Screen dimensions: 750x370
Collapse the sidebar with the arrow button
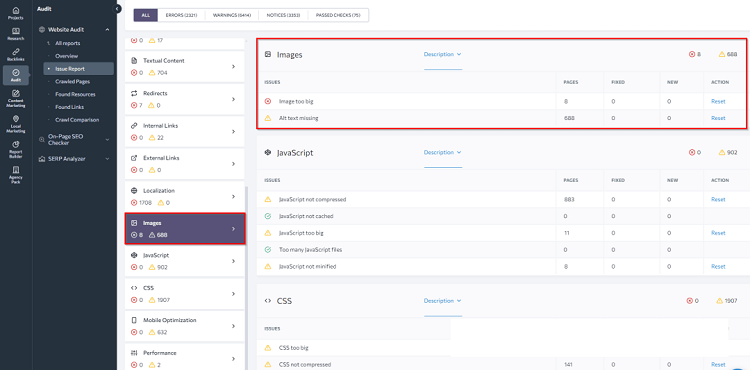click(117, 9)
